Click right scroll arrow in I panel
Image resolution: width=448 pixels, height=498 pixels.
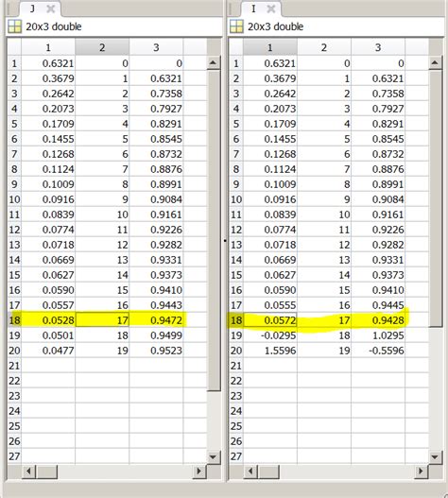[x=421, y=471]
